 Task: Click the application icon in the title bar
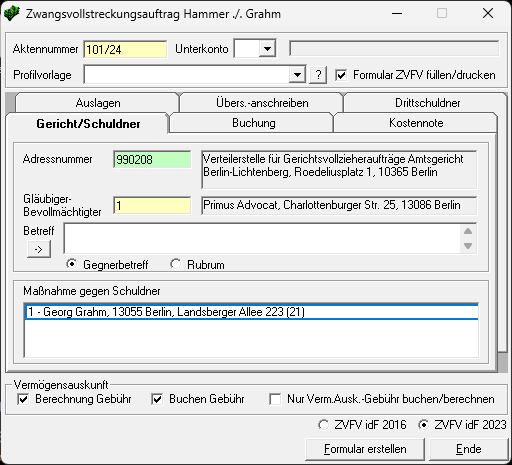[x=12, y=14]
